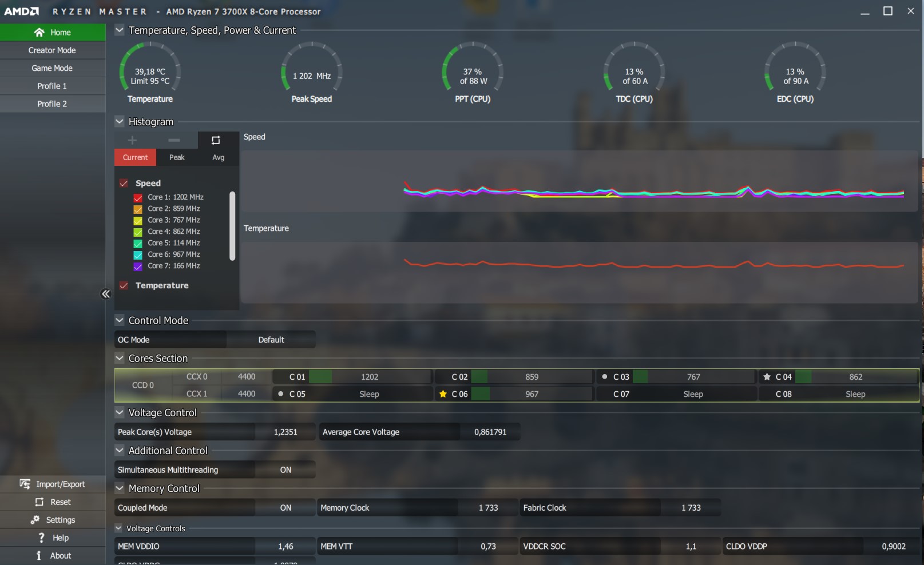Click Simultaneous Multithreading ON value
This screenshot has width=924, height=565.
(x=285, y=470)
